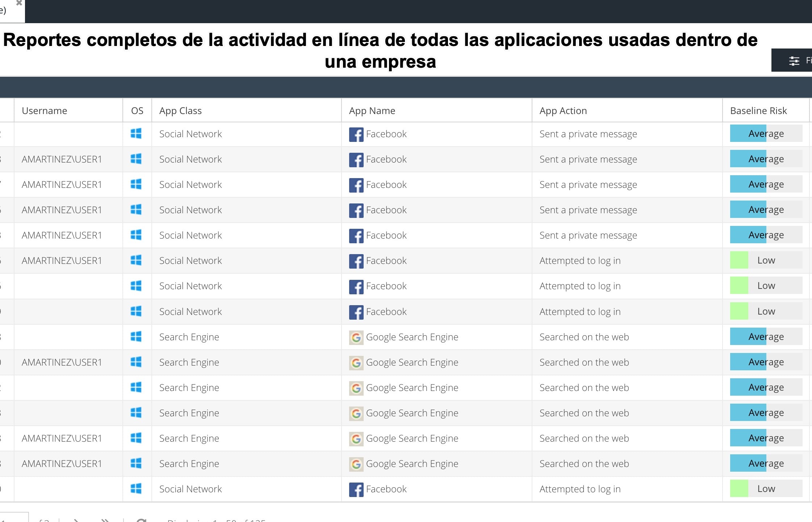Click the App Name column header
The image size is (812, 522).
[372, 110]
